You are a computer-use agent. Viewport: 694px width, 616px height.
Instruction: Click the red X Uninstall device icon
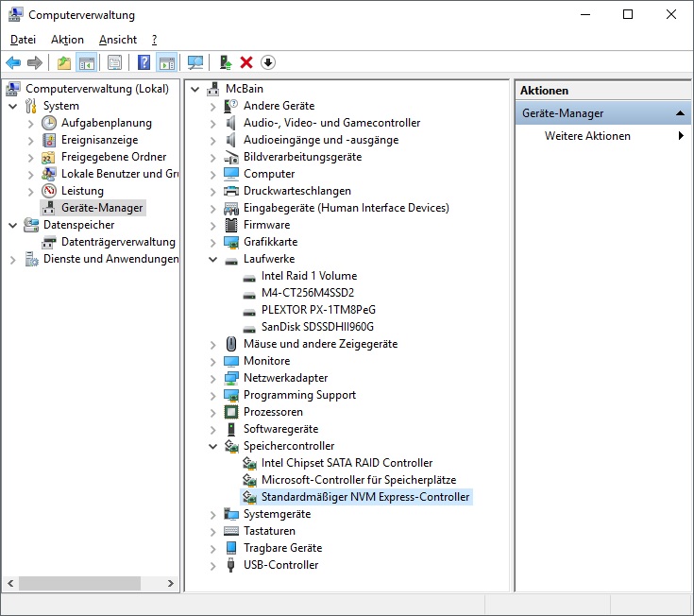point(246,63)
